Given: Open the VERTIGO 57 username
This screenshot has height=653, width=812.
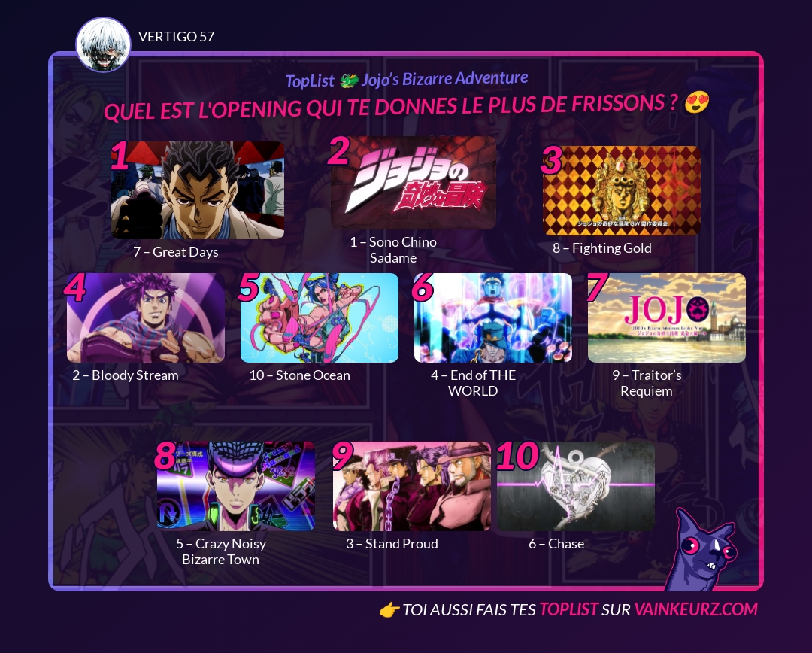Looking at the screenshot, I should coord(176,36).
